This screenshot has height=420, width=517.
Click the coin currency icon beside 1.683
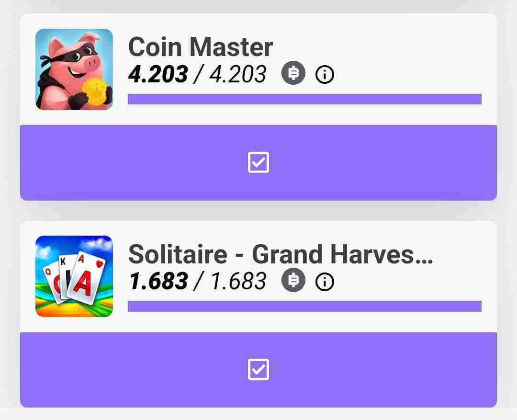(x=293, y=281)
